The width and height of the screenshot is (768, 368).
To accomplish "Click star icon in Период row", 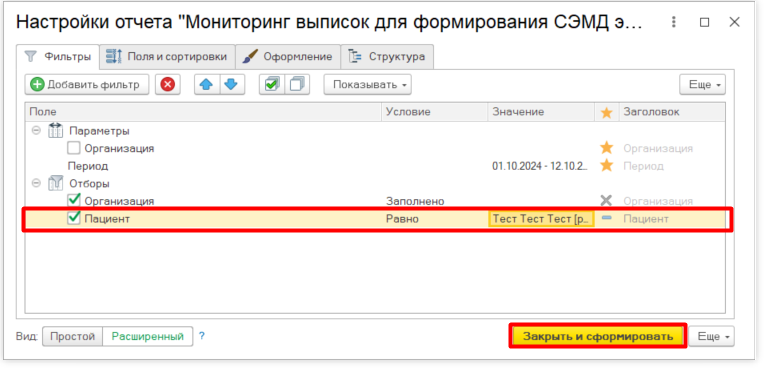I will (606, 165).
